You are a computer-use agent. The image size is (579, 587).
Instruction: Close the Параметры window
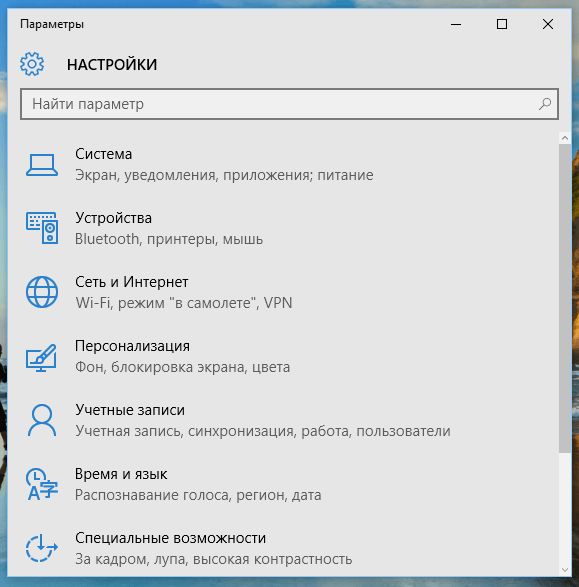pyautogui.click(x=548, y=24)
